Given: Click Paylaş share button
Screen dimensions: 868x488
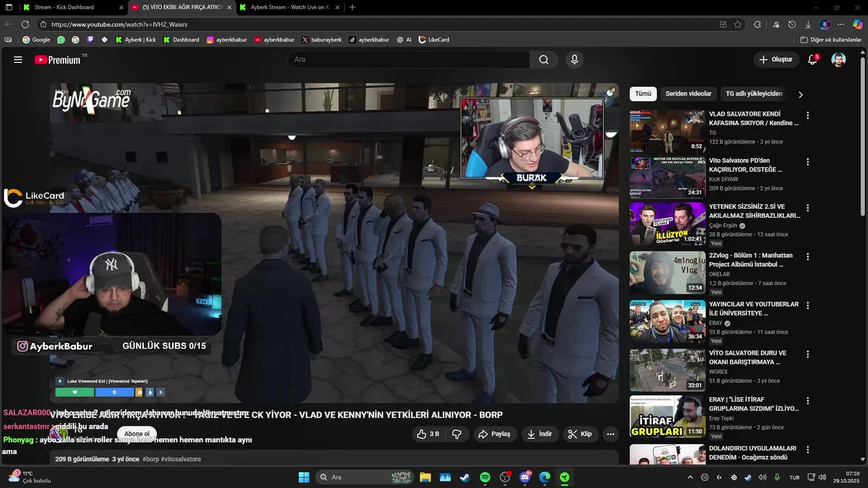Looking at the screenshot, I should pos(494,434).
